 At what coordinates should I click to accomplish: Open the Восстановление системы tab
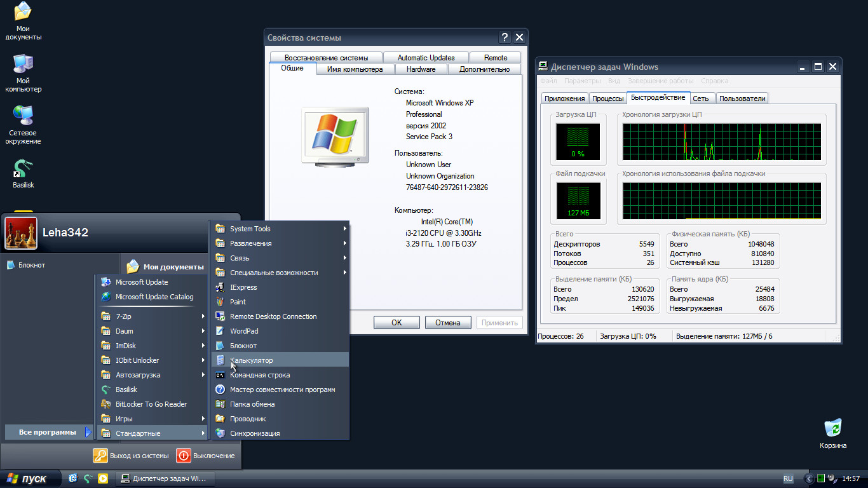click(x=326, y=57)
